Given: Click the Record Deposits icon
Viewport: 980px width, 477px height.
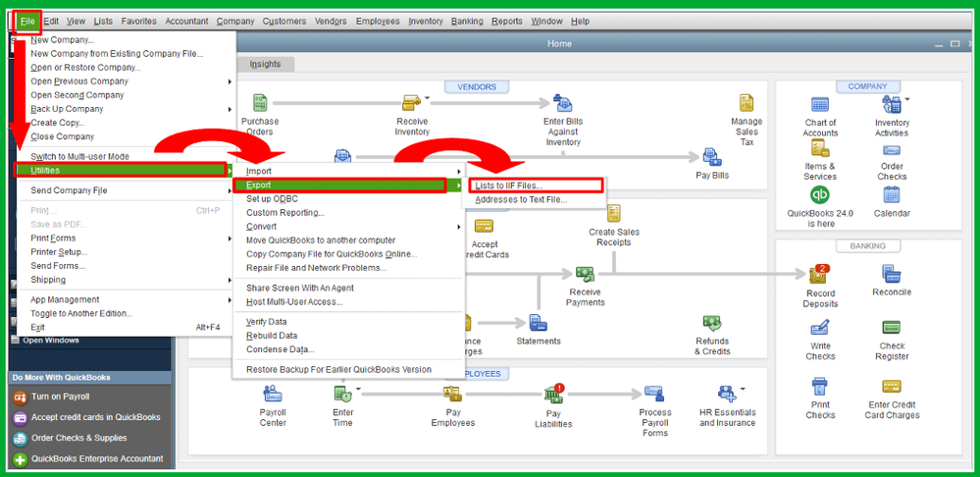Looking at the screenshot, I should pos(819,275).
